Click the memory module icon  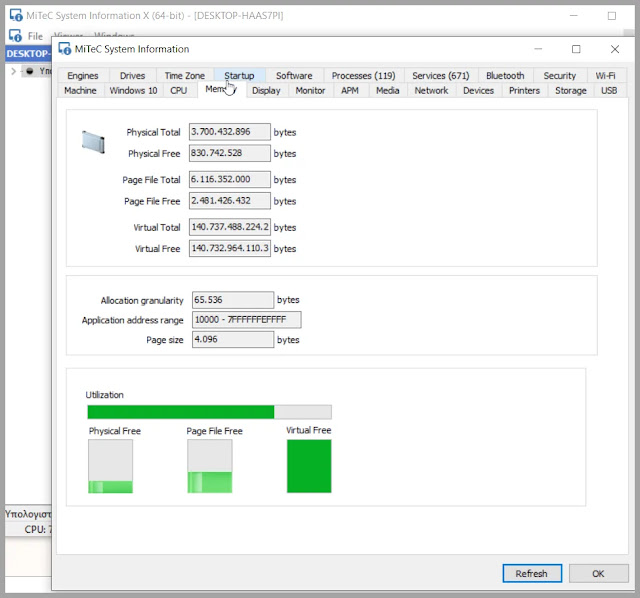pyautogui.click(x=93, y=142)
